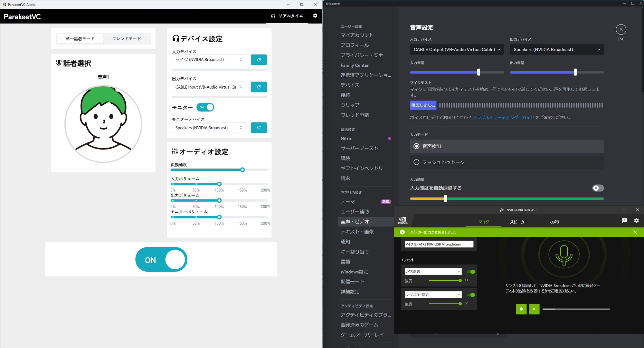Switch to カメラ tab in NVIDIA Broadcast
The height and width of the screenshot is (348, 644).
click(x=554, y=222)
